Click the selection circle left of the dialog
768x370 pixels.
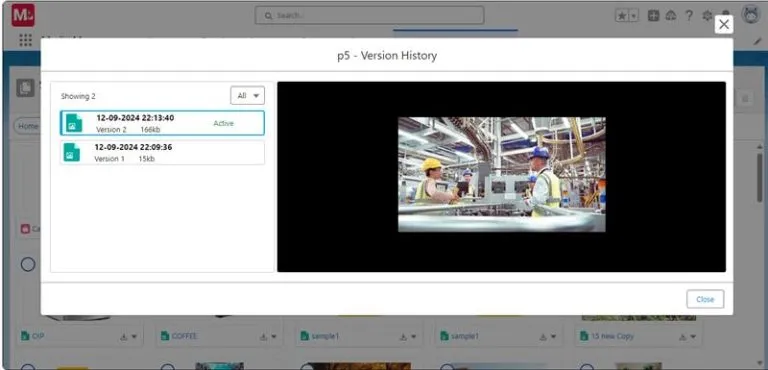pos(28,265)
